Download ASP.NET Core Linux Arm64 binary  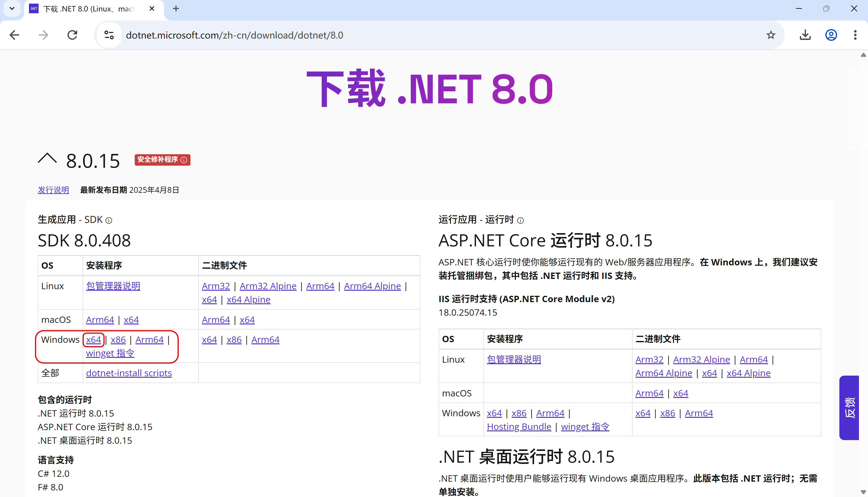pyautogui.click(x=753, y=359)
